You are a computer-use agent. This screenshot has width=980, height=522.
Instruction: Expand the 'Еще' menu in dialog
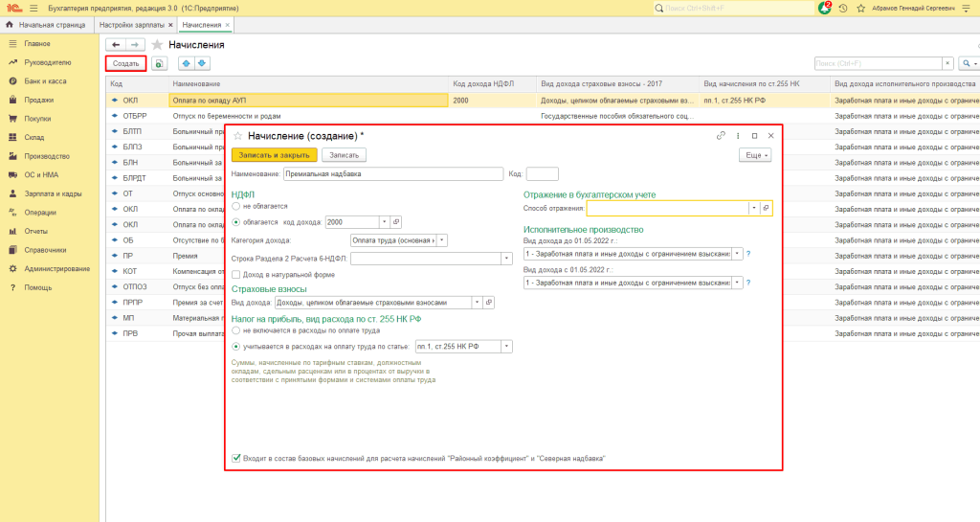755,154
